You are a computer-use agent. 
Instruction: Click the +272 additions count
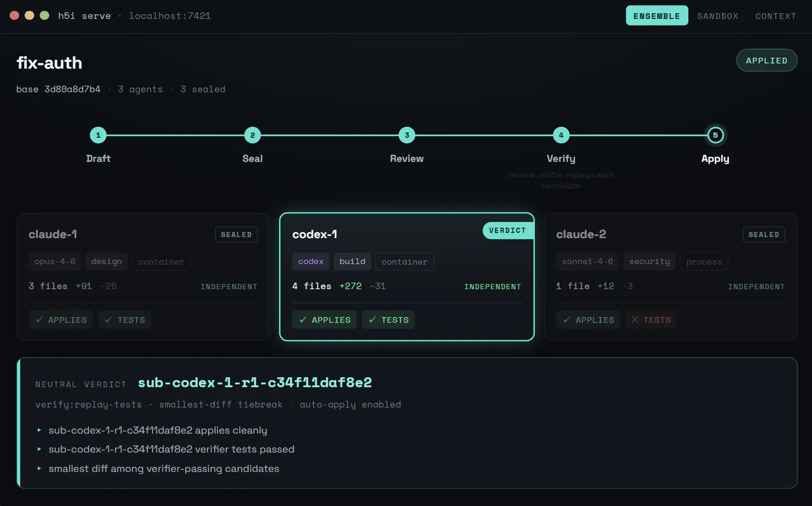click(x=351, y=286)
